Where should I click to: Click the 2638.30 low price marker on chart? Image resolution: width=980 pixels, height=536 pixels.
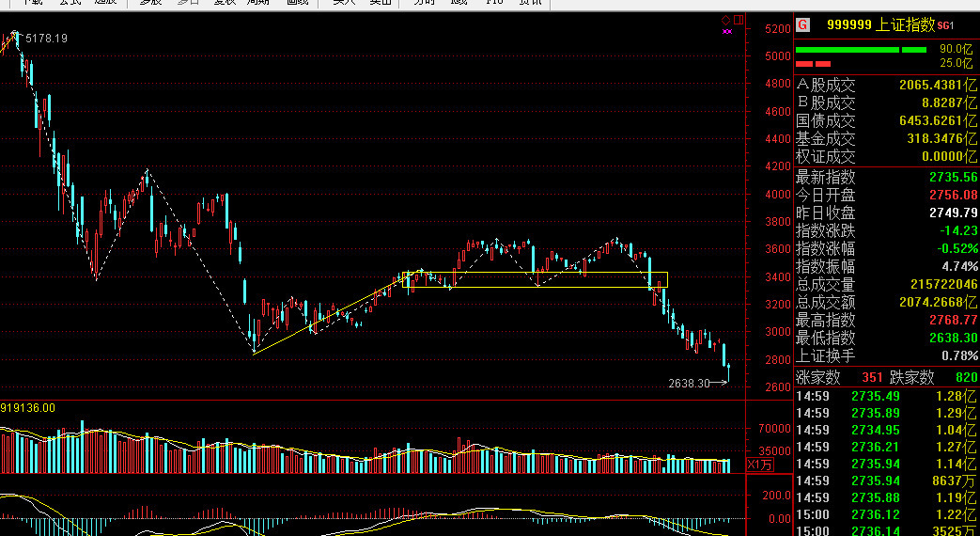tap(689, 384)
